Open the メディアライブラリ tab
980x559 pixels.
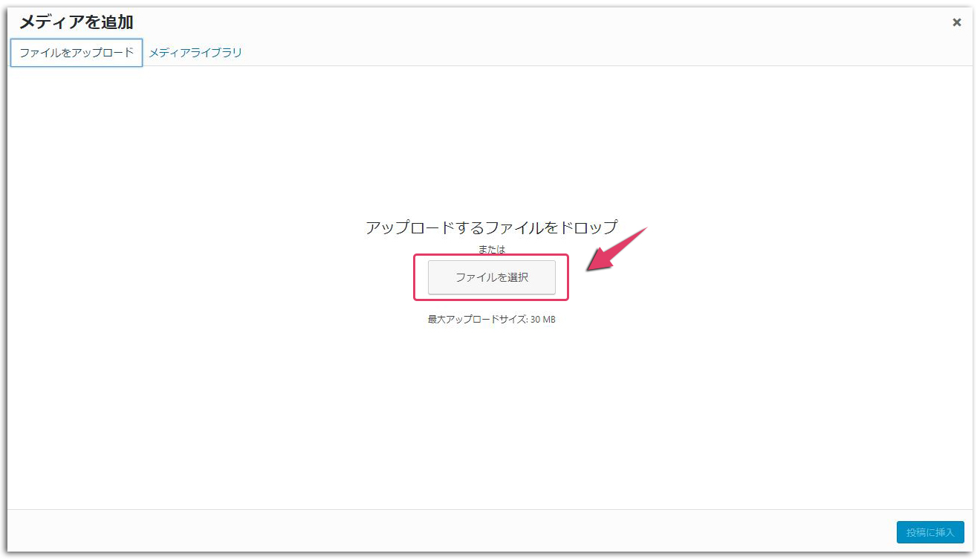[195, 53]
